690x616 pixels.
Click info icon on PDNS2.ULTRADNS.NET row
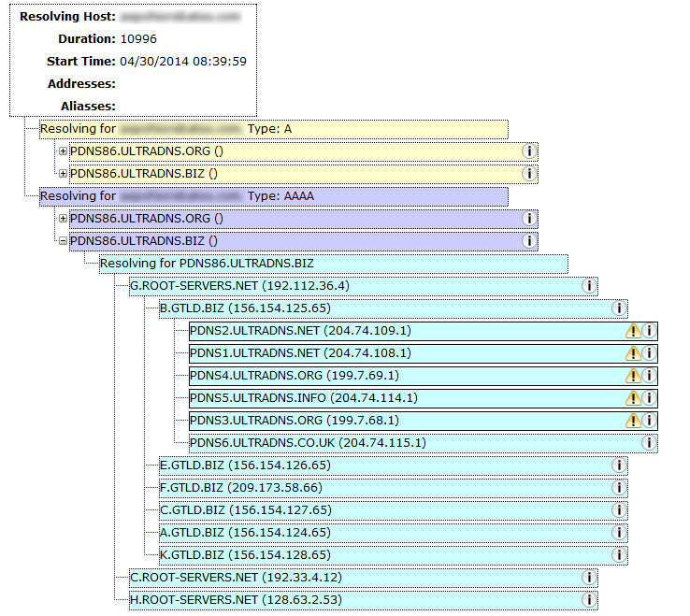(649, 331)
